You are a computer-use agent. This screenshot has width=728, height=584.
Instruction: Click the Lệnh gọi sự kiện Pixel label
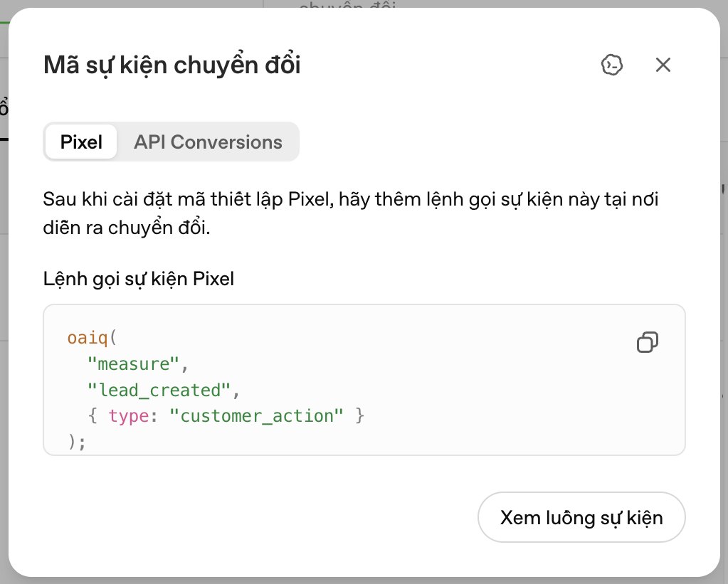coord(138,279)
